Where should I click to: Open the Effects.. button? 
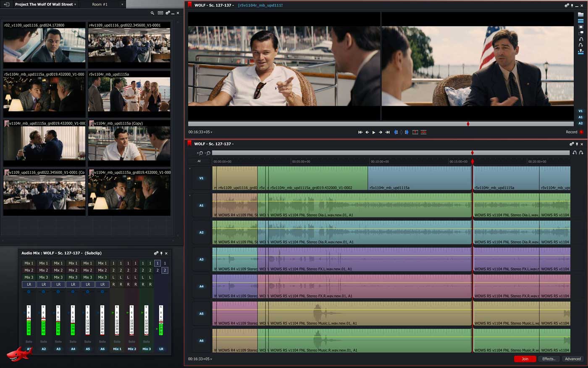(x=549, y=359)
